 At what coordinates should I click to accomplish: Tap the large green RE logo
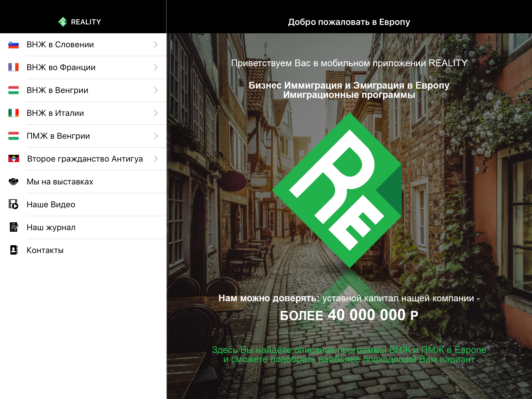point(337,190)
